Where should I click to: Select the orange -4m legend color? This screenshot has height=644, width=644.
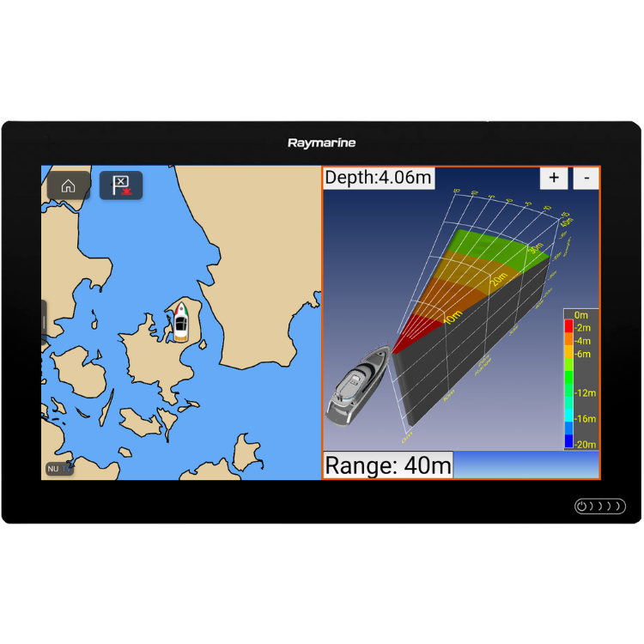[x=568, y=341]
